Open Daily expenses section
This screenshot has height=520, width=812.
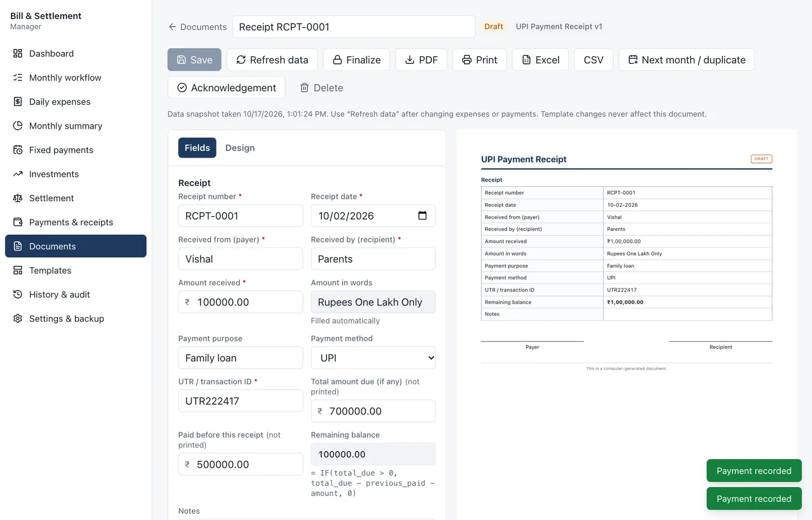click(75, 101)
